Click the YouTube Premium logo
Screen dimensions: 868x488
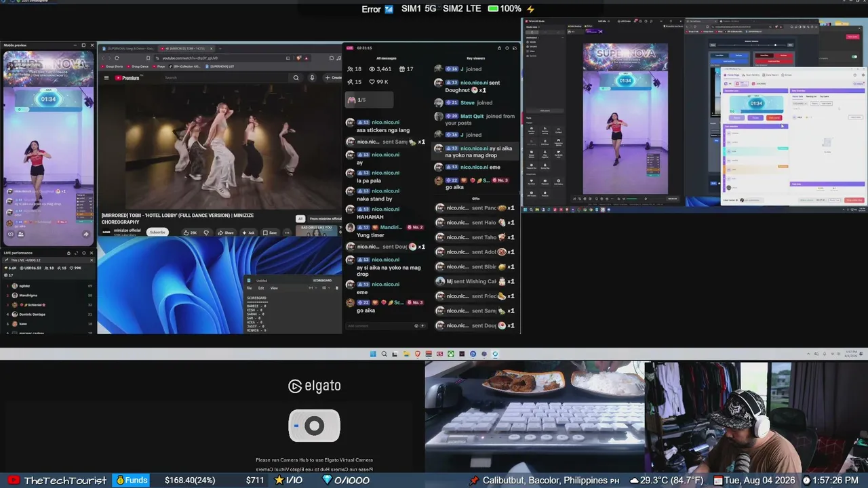click(x=127, y=78)
